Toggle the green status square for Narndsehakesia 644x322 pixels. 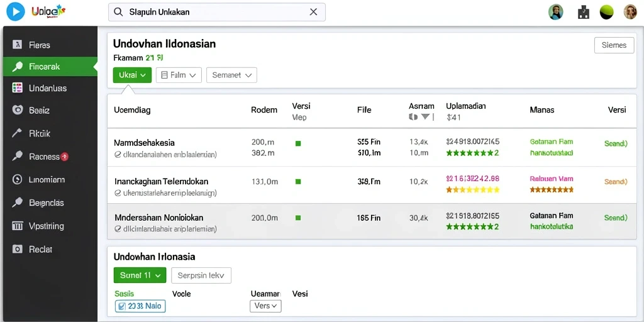[x=298, y=143]
